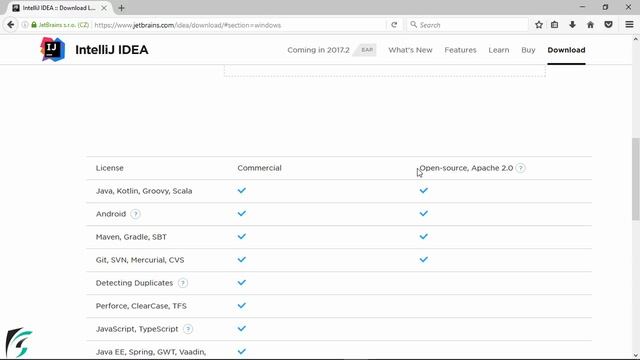This screenshot has width=640, height=360.
Task: Click the Java EE, Spring, GWT, Vaadin label
Action: tap(151, 352)
